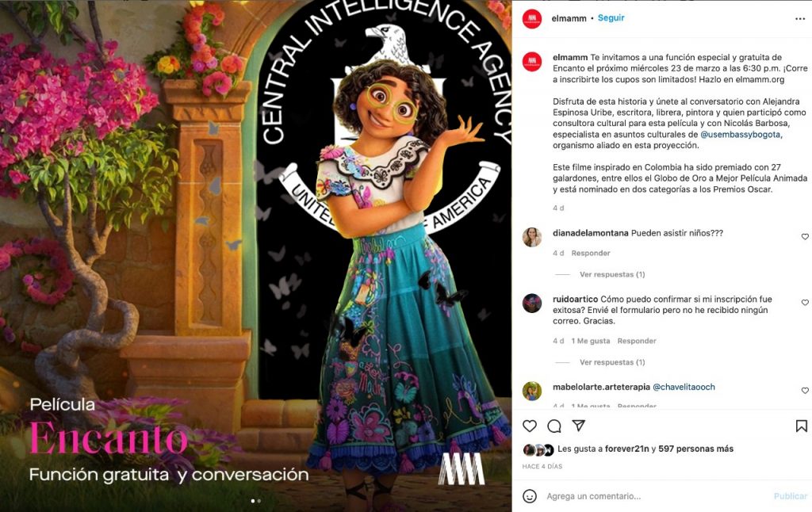Open elmamm profile avatar in header
The image size is (812, 512).
(532, 19)
